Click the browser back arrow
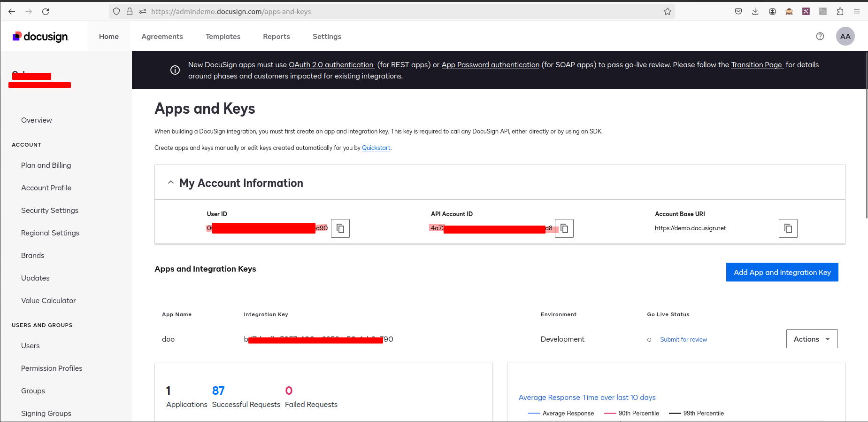The height and width of the screenshot is (422, 868). 12,11
